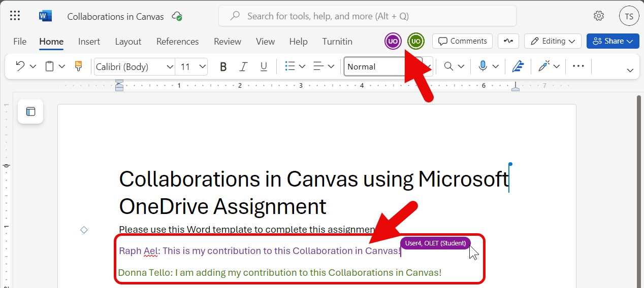
Task: Open the Editing mode menu
Action: pos(553,41)
